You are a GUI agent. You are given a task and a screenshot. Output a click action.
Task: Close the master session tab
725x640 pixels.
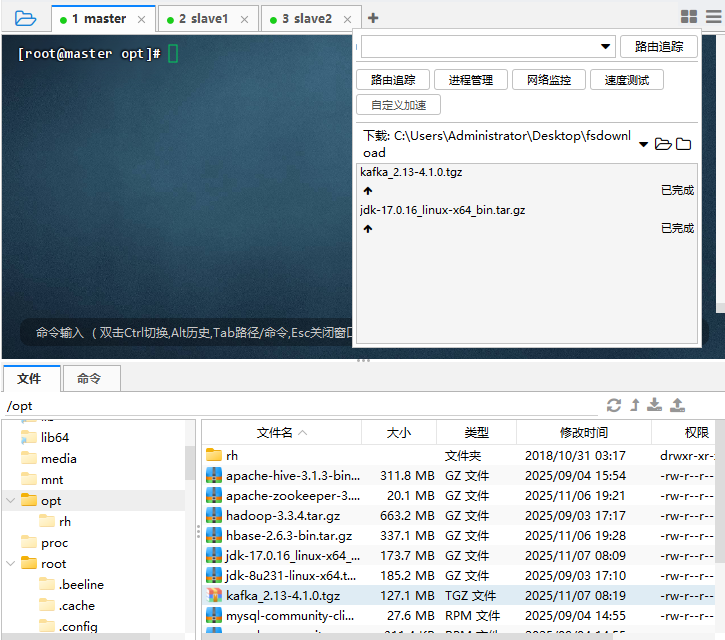point(141,19)
